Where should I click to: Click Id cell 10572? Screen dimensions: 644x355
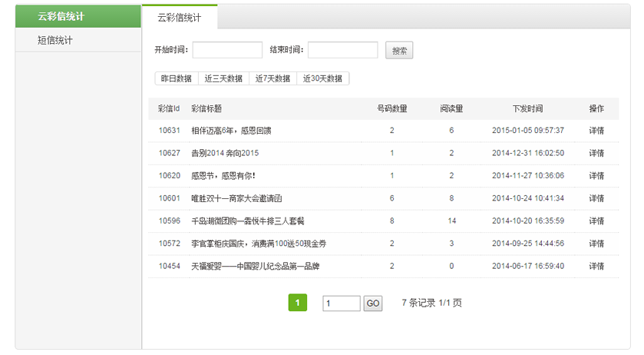coord(169,244)
